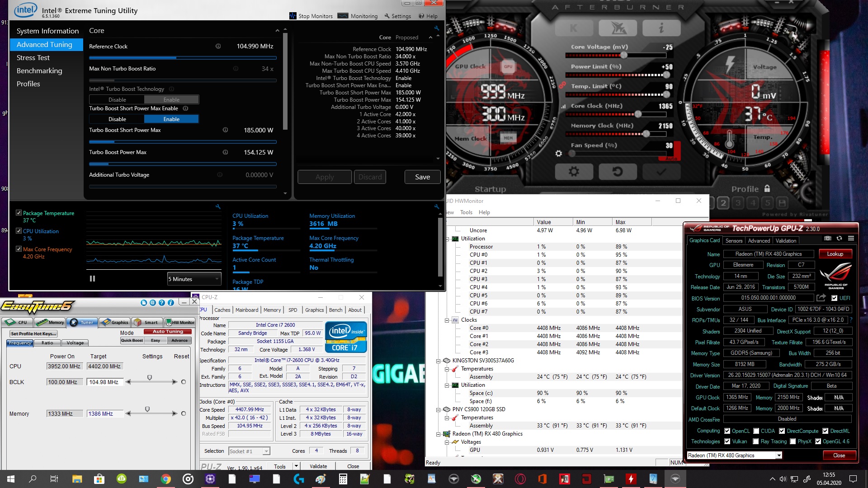Open taskbar search magnifier
The width and height of the screenshot is (868, 488).
(33, 479)
